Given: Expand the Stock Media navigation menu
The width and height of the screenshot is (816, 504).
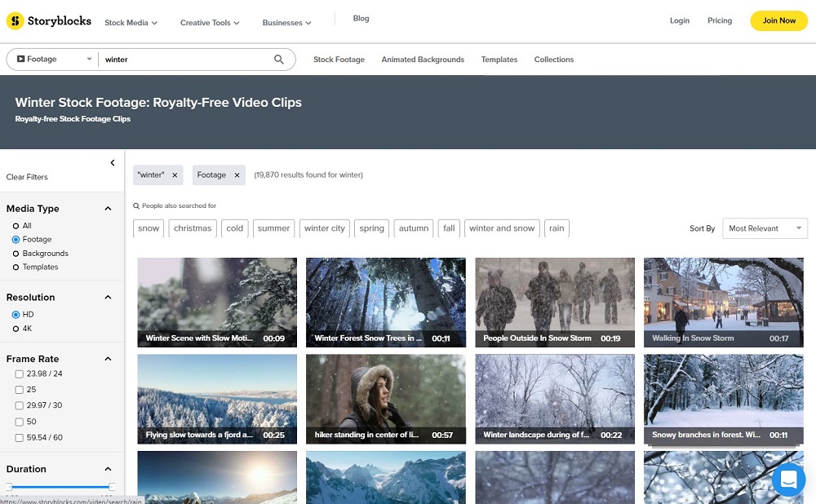Looking at the screenshot, I should point(130,22).
